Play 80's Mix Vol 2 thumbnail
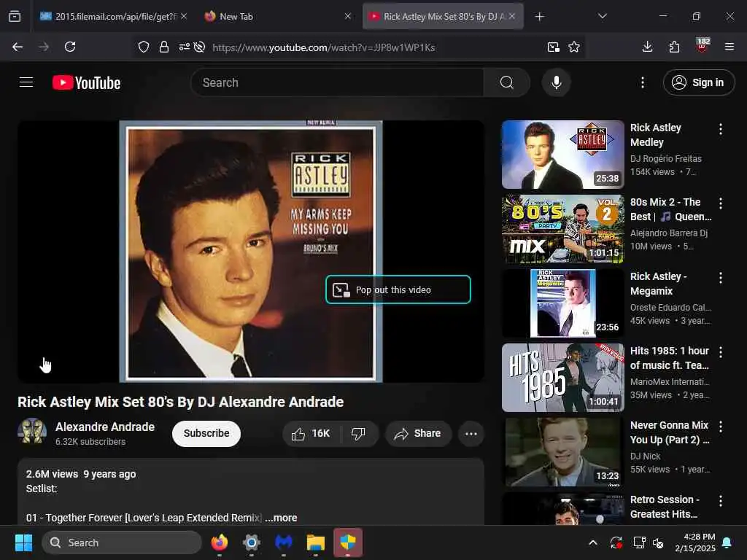 pyautogui.click(x=562, y=228)
